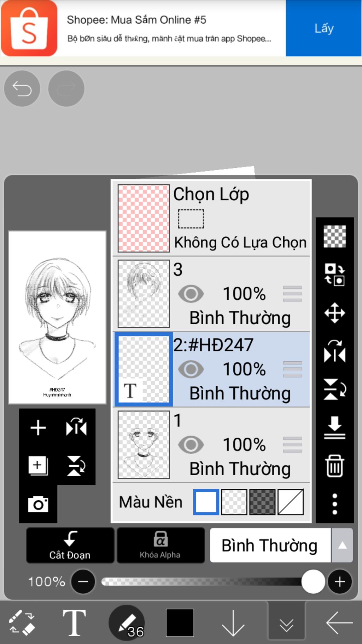This screenshot has height=644, width=362.
Task: Delete layer with the trash icon
Action: point(334,466)
